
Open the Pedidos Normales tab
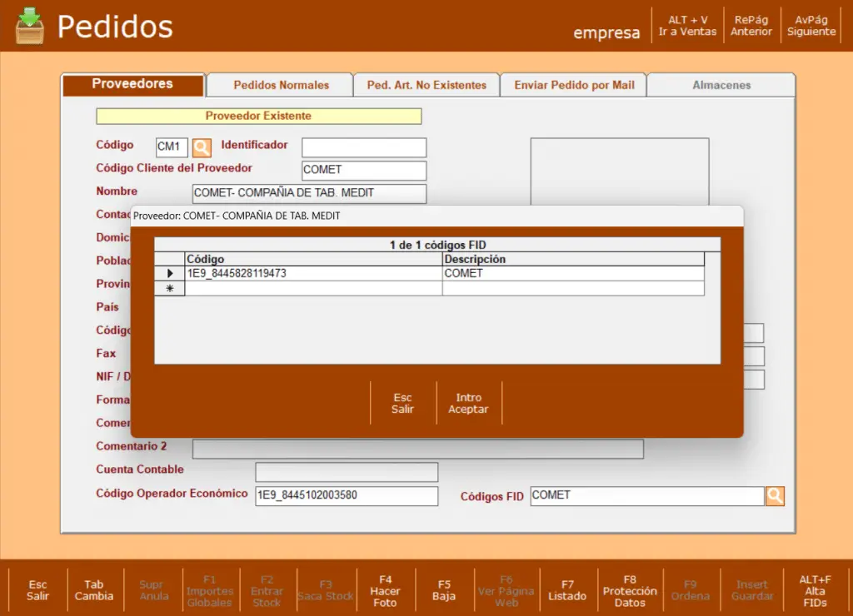click(281, 86)
